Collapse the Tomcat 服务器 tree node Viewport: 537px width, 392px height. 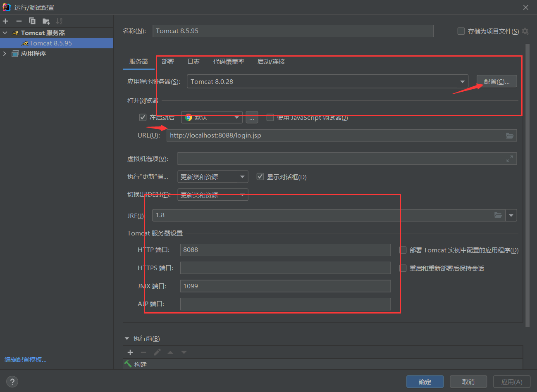point(5,33)
